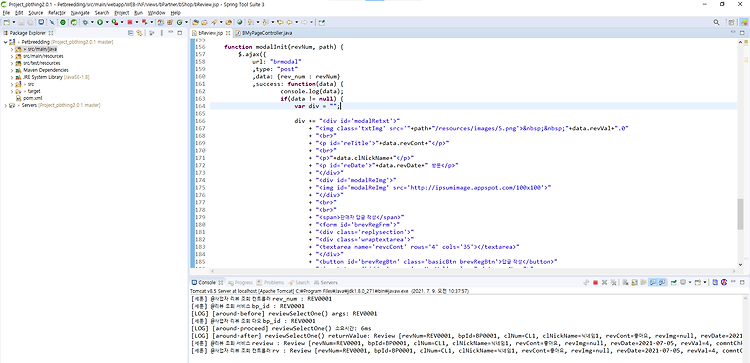This screenshot has width=750, height=363.
Task: Open the File menu
Action: tap(6, 13)
